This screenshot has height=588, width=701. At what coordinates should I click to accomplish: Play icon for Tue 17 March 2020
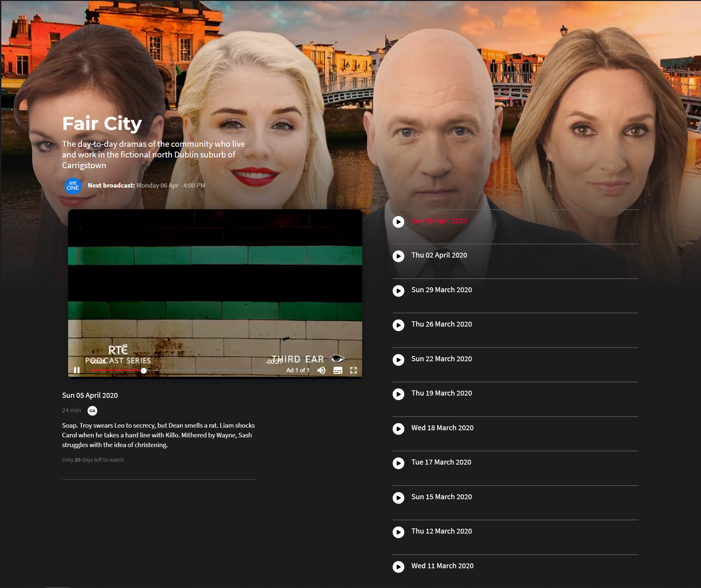[x=398, y=463]
